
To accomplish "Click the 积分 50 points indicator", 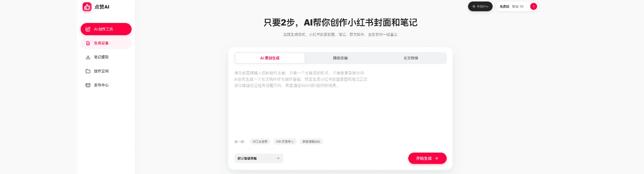I will pyautogui.click(x=518, y=7).
